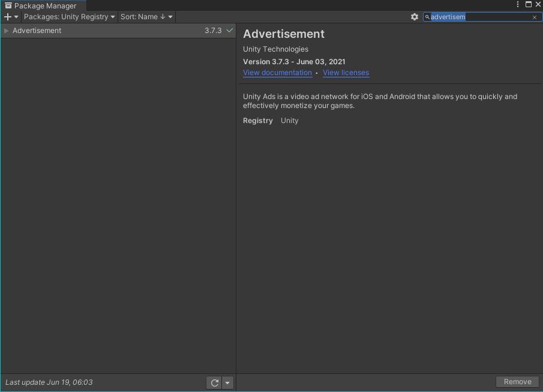Clear the search text with X
Viewport: 543px width, 392px height.
pyautogui.click(x=535, y=17)
